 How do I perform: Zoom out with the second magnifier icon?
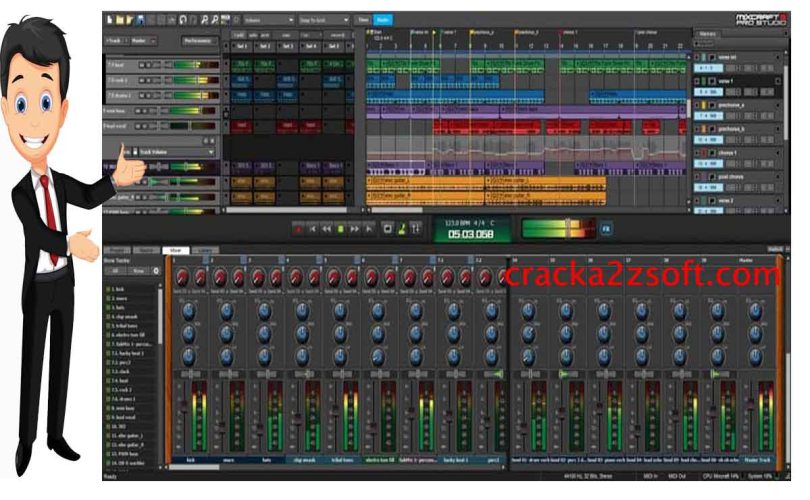tap(215, 20)
